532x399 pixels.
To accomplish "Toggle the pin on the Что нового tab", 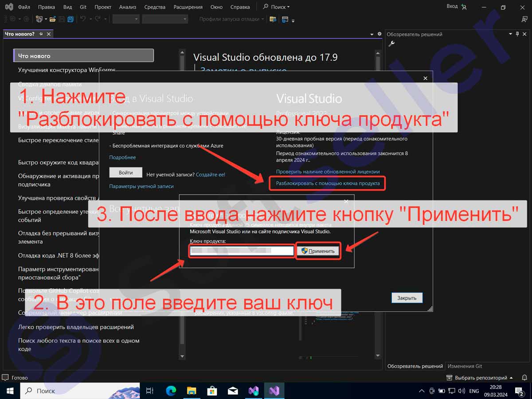I will point(41,34).
